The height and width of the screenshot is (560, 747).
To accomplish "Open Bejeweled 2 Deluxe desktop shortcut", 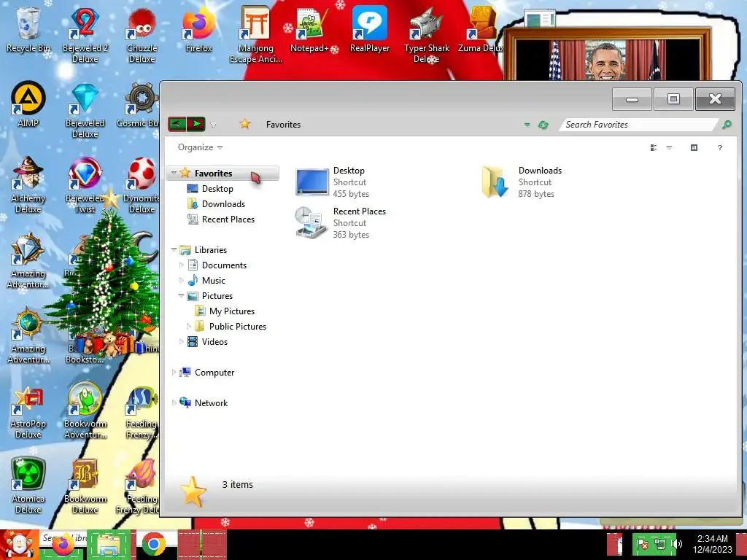I will tap(85, 35).
